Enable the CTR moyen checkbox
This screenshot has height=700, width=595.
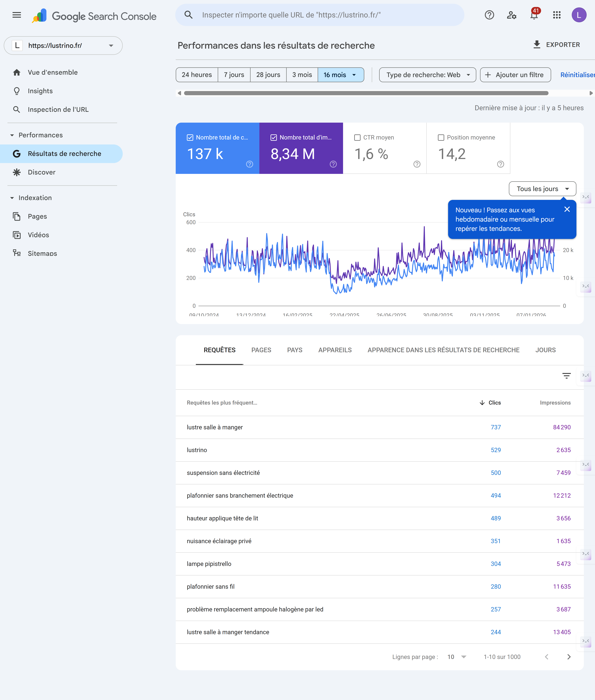(357, 137)
